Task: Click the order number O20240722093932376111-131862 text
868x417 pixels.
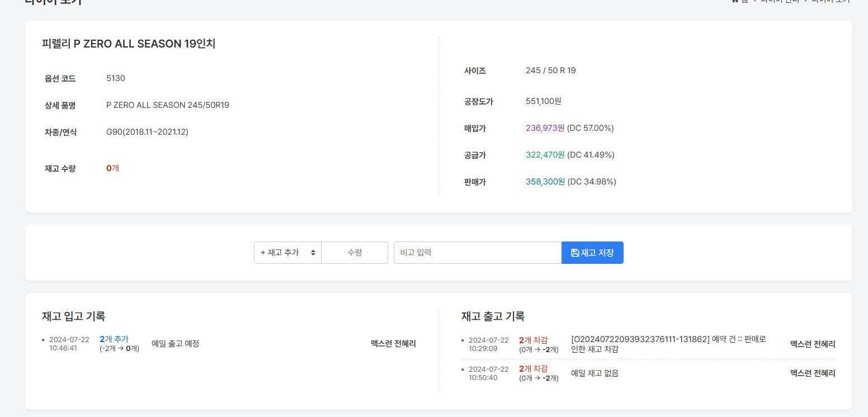Action: point(640,339)
